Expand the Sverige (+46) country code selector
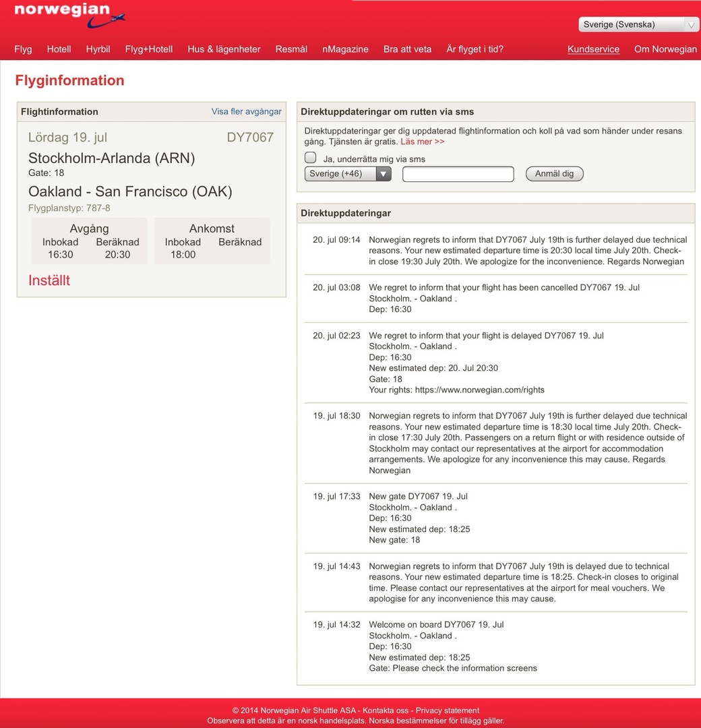Image resolution: width=701 pixels, height=728 pixels. (348, 174)
